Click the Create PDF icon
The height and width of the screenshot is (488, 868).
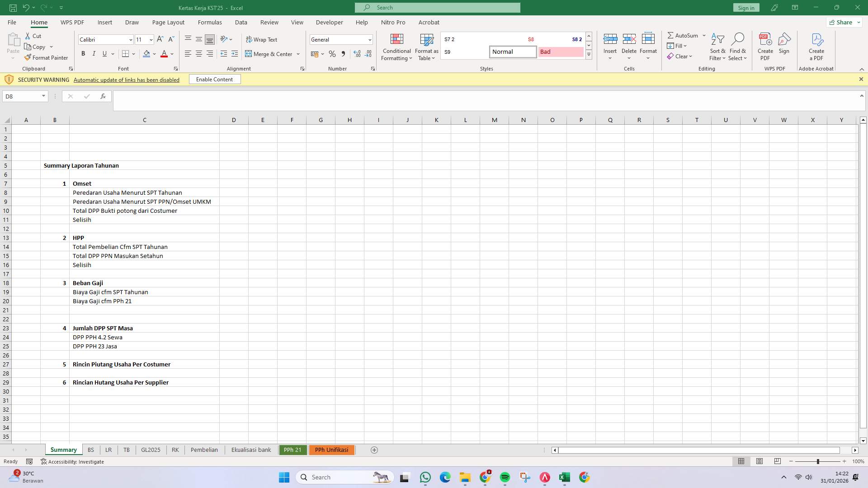[765, 43]
